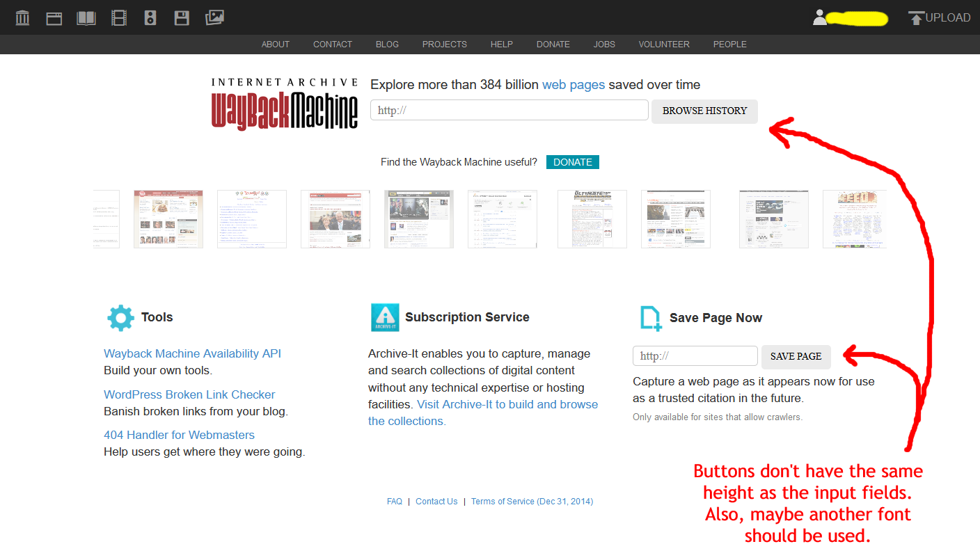Screen dimensions: 980x560
Task: Click the UPLOAD text label
Action: [948, 18]
